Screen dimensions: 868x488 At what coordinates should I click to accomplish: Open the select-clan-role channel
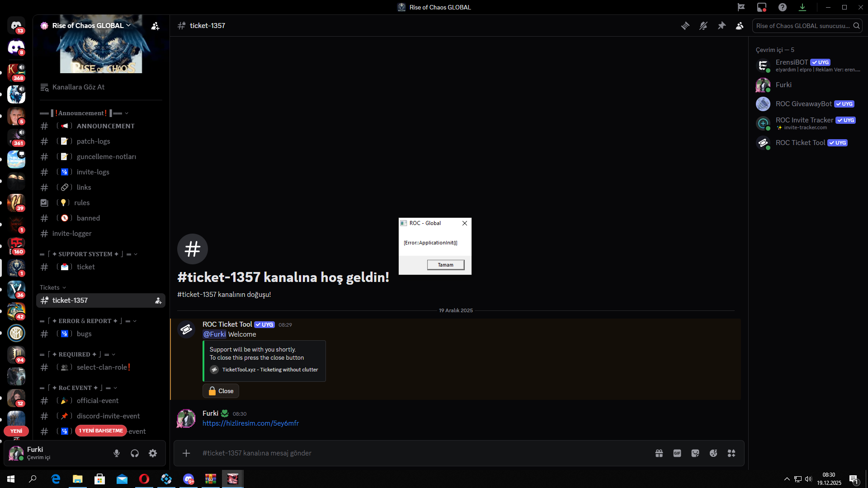click(x=101, y=367)
